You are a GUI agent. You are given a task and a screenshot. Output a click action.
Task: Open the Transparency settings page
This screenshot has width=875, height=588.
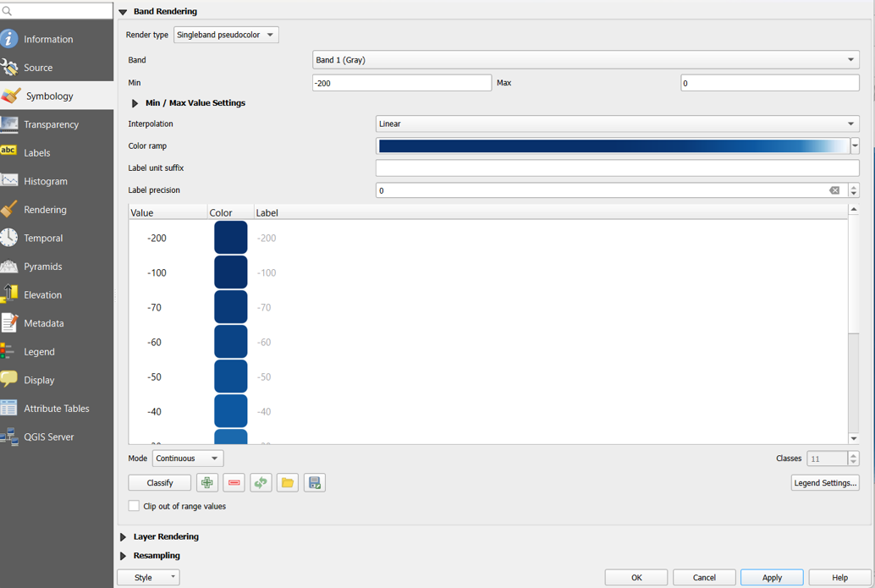click(x=51, y=124)
